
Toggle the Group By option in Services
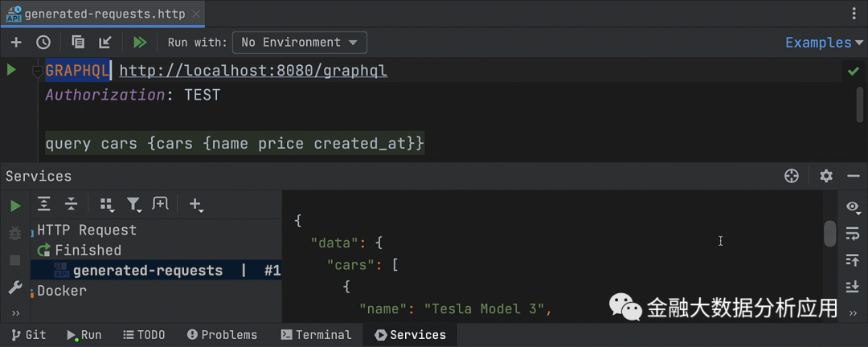[105, 205]
